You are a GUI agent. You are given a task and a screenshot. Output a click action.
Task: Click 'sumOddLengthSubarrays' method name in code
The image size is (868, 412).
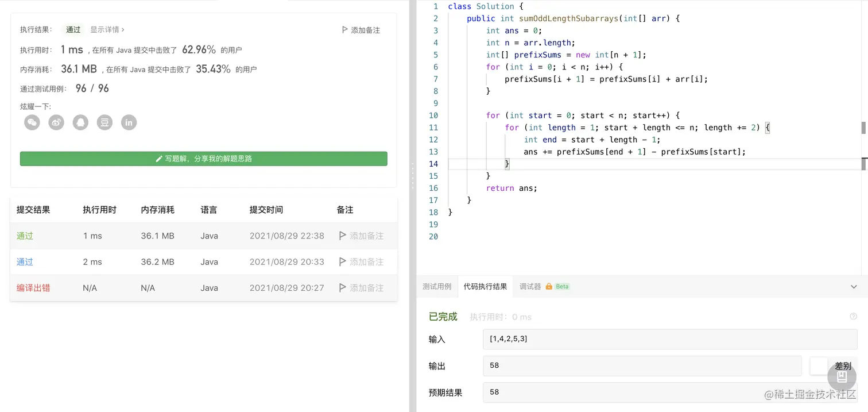568,18
